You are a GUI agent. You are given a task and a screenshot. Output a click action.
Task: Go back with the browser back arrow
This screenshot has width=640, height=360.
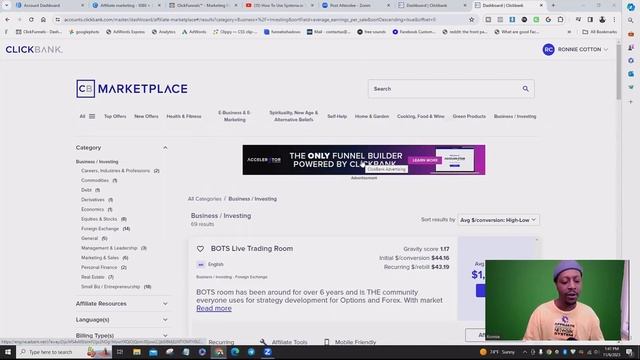7,19
